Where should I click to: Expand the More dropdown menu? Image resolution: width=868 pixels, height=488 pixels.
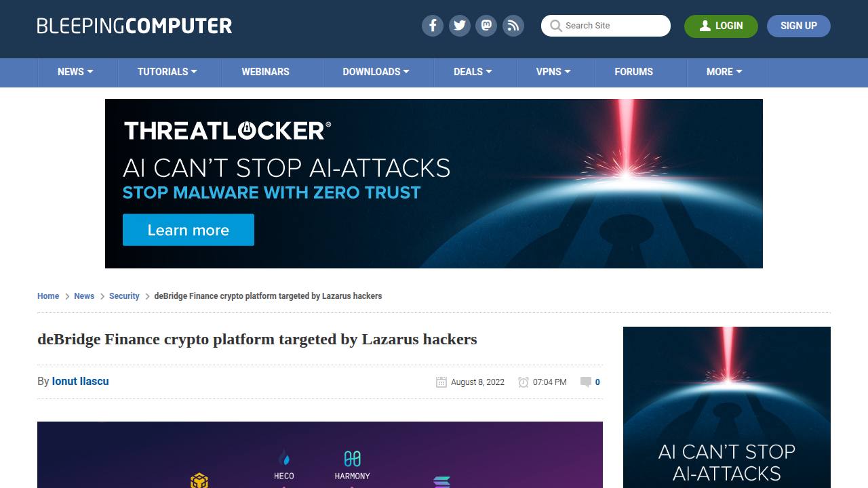click(724, 72)
